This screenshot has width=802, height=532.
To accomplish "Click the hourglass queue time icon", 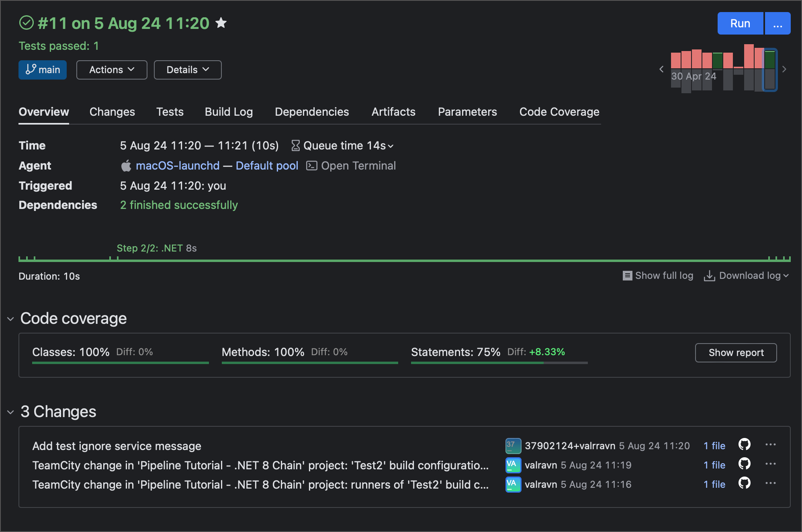I will point(295,145).
